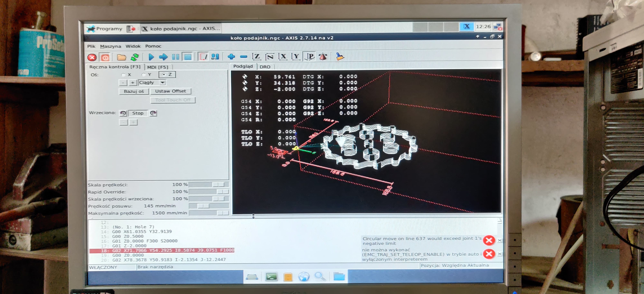Toggle rotate mode cone icon
This screenshot has width=644, height=294.
click(323, 57)
